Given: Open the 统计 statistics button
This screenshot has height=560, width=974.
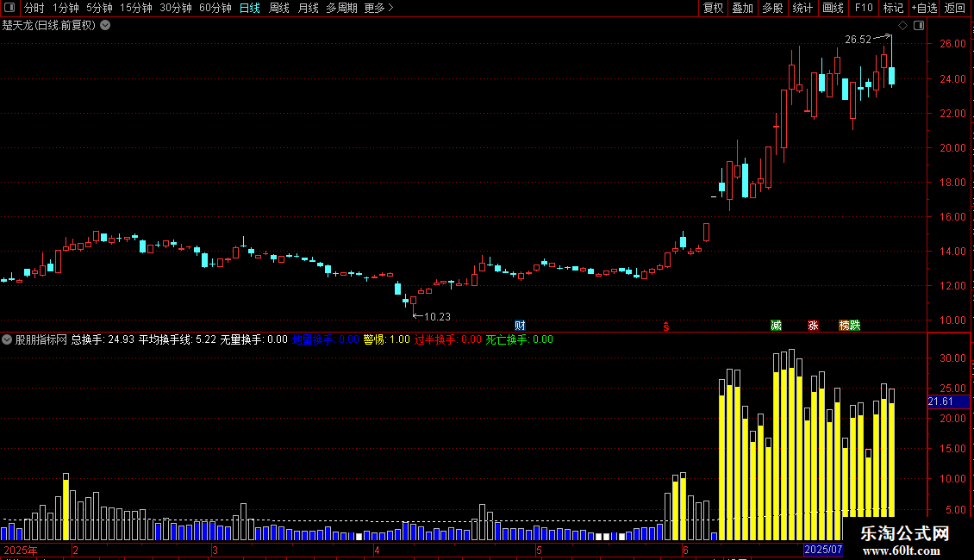Looking at the screenshot, I should [802, 8].
